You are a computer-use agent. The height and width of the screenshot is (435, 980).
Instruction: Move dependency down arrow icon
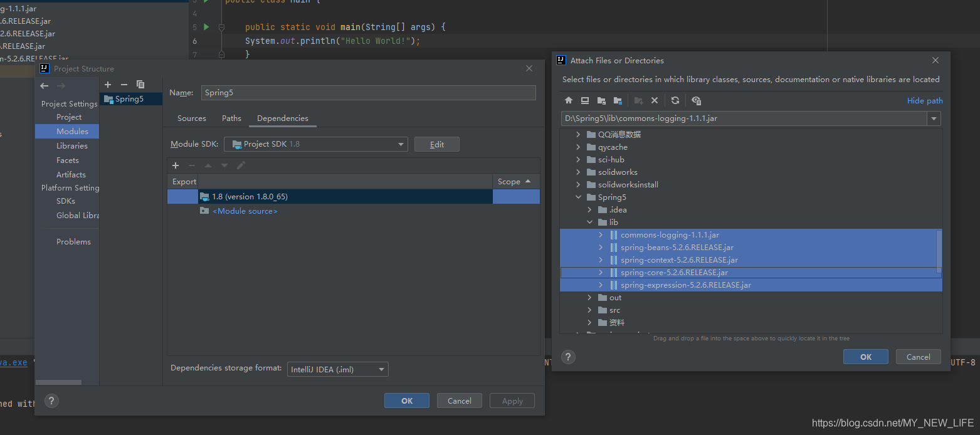(224, 165)
